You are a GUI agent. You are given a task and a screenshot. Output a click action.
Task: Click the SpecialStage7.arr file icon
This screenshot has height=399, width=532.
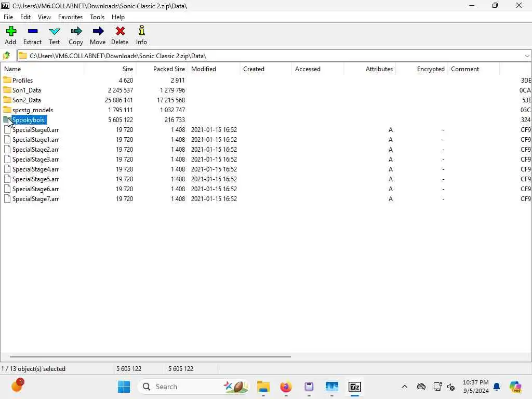coord(7,198)
